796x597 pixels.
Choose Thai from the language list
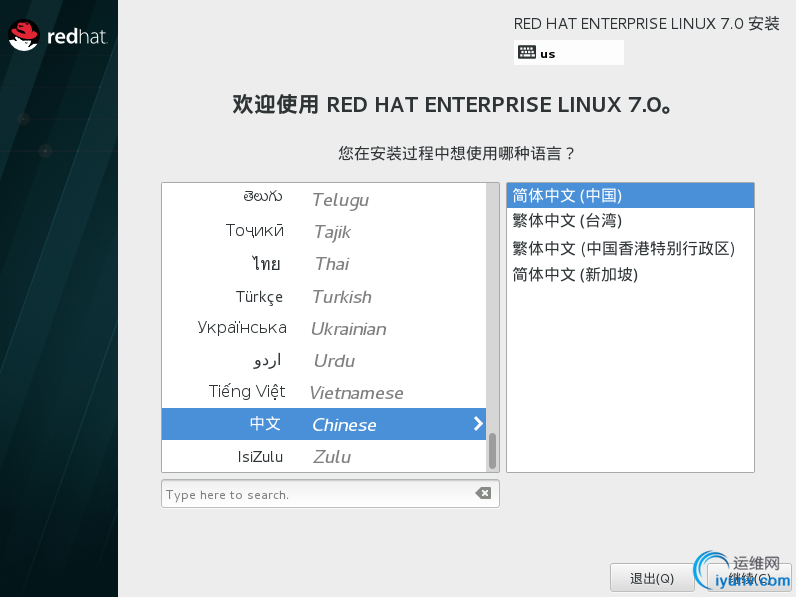(324, 264)
